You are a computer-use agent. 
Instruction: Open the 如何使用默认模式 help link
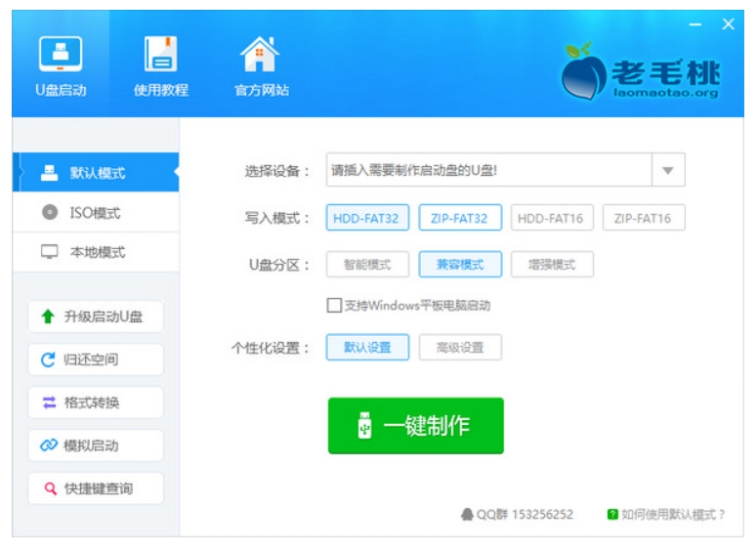(x=666, y=514)
